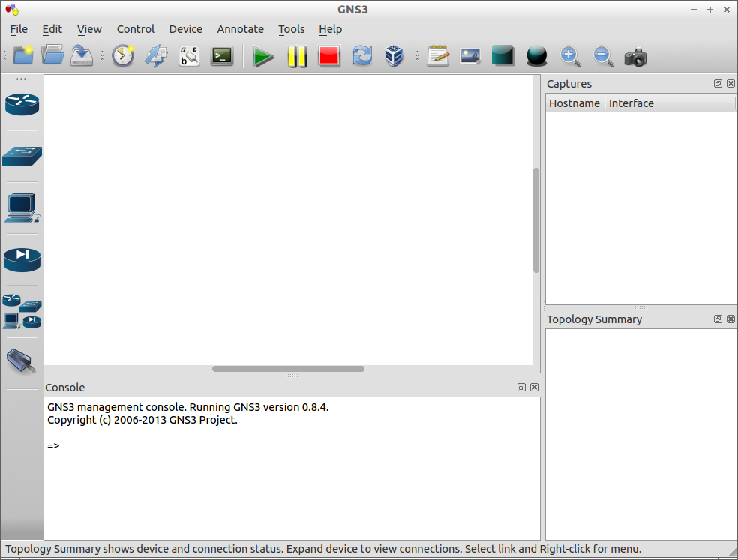
Task: Zoom out with magnifier minus icon
Action: (603, 56)
